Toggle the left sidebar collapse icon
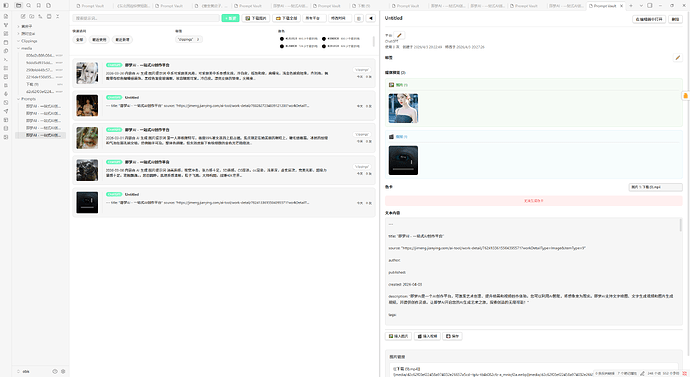 point(6,5)
